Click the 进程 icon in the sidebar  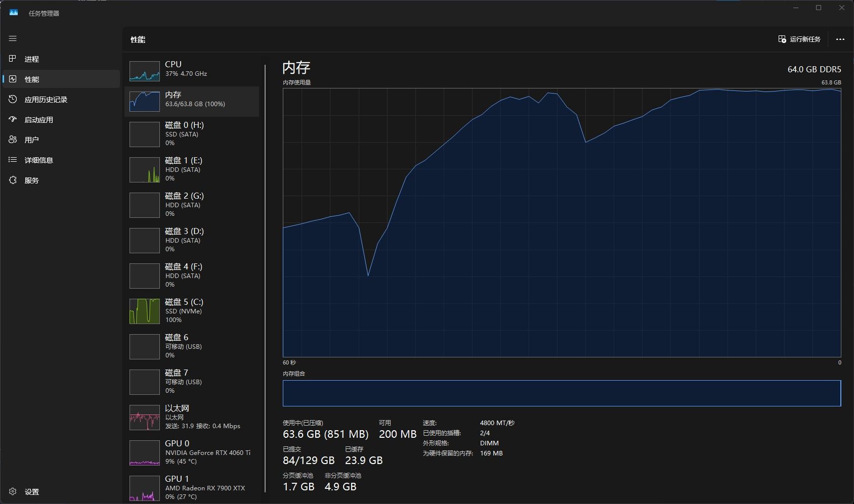tap(13, 59)
